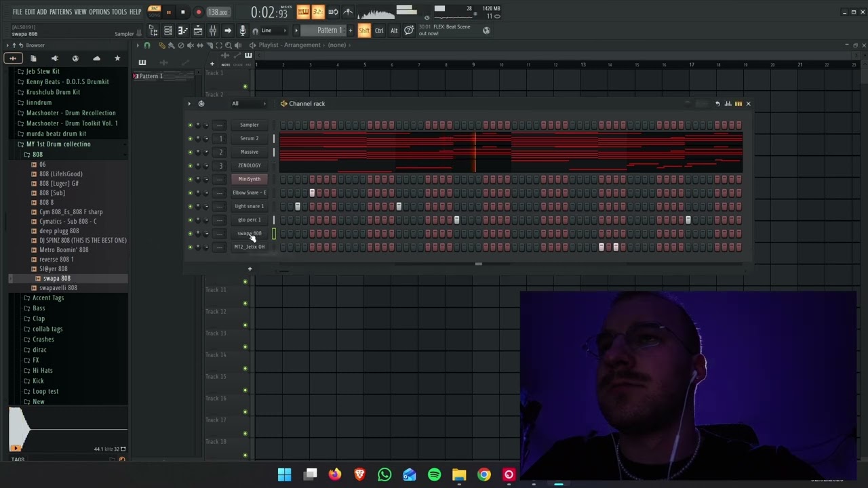Add a new channel with the plus button

pyautogui.click(x=250, y=269)
